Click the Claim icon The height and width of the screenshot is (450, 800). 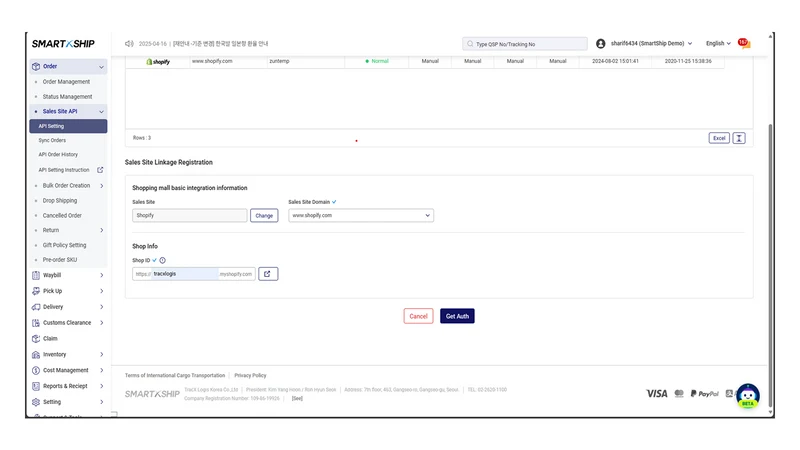pos(36,339)
